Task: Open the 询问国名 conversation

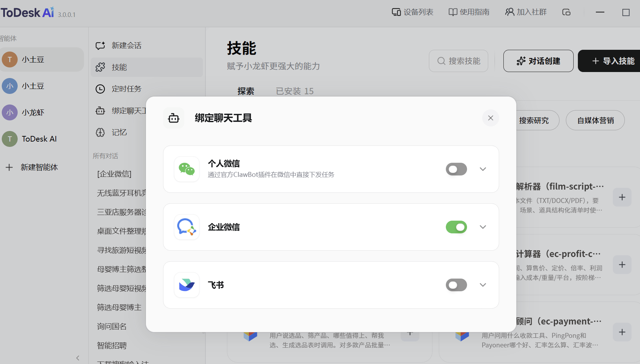Action: (112, 327)
